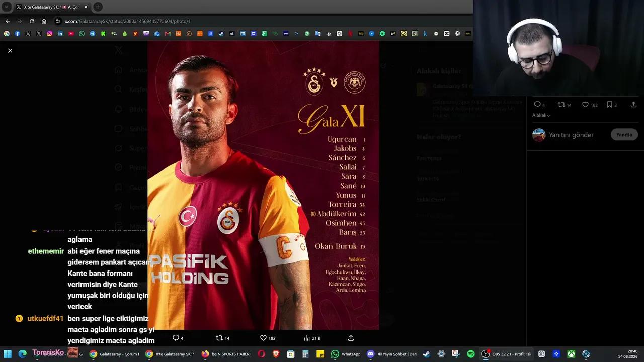The height and width of the screenshot is (362, 644).
Task: Go to the browser home page
Action: [44, 21]
